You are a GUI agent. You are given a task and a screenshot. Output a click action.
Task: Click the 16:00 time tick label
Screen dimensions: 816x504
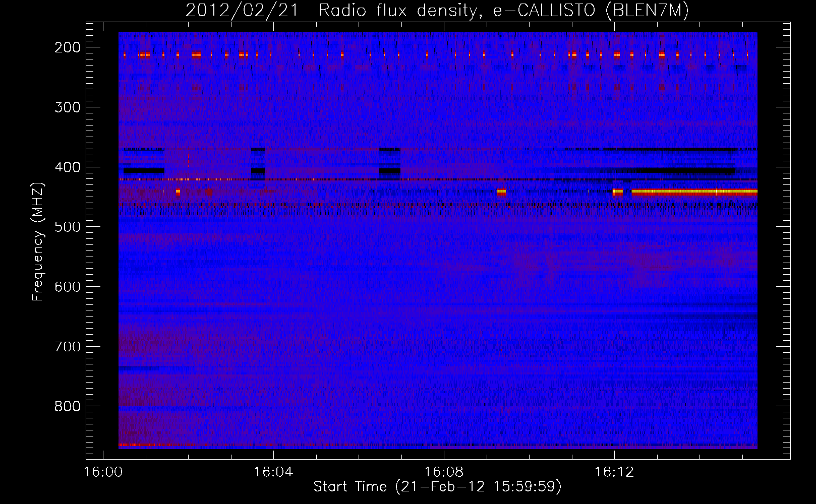103,472
